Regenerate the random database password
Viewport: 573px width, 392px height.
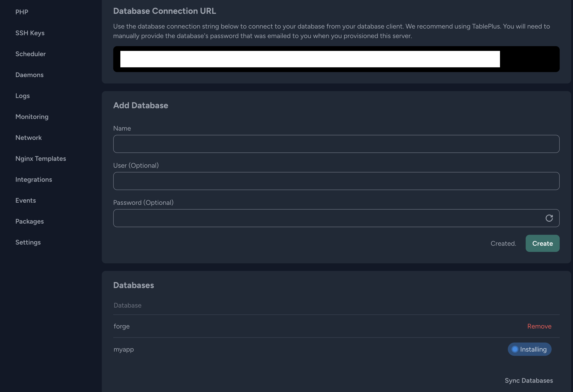pos(549,218)
